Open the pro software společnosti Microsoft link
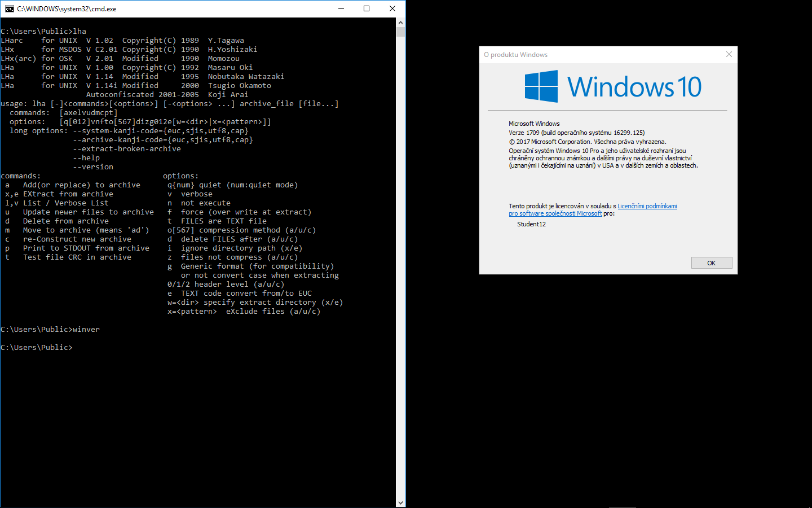 (x=555, y=213)
